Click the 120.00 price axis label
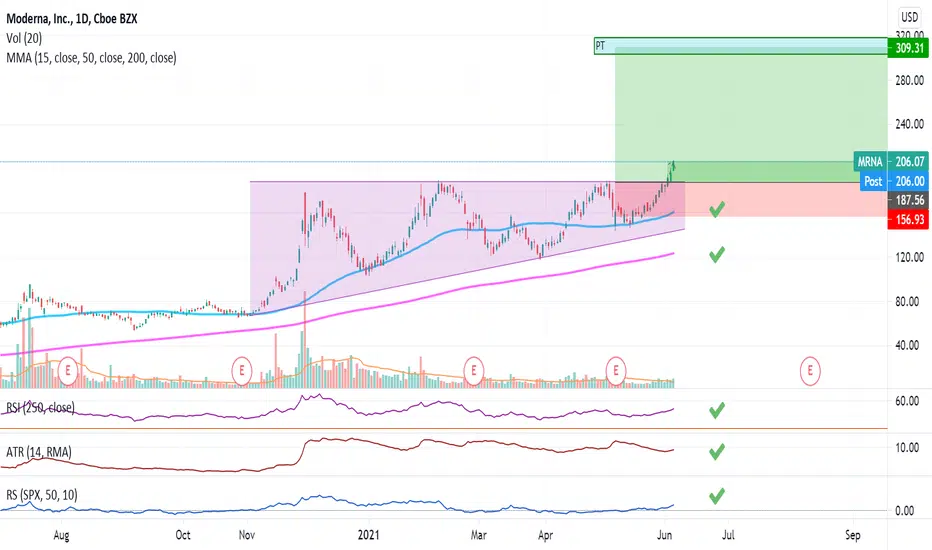 [909, 257]
